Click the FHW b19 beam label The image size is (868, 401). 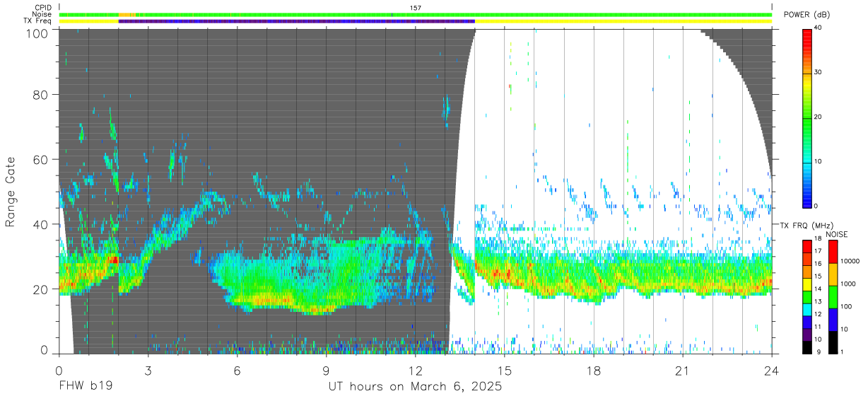point(86,387)
